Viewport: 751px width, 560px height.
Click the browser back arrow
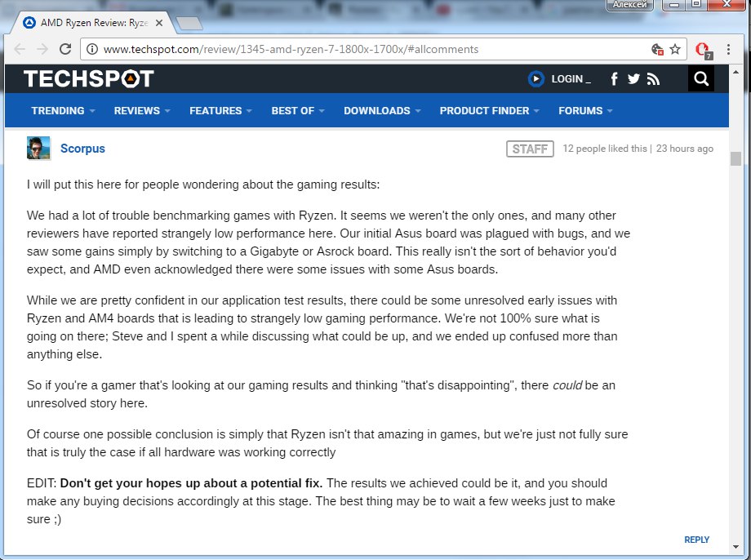20,49
